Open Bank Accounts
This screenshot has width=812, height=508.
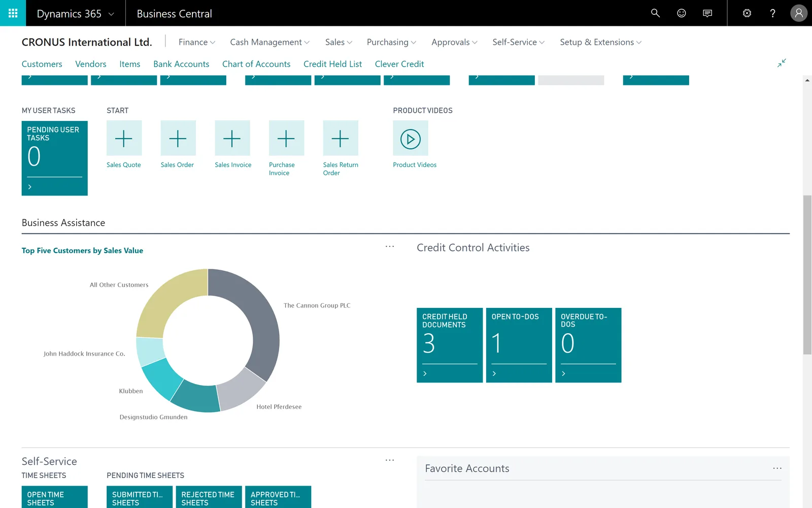click(181, 64)
